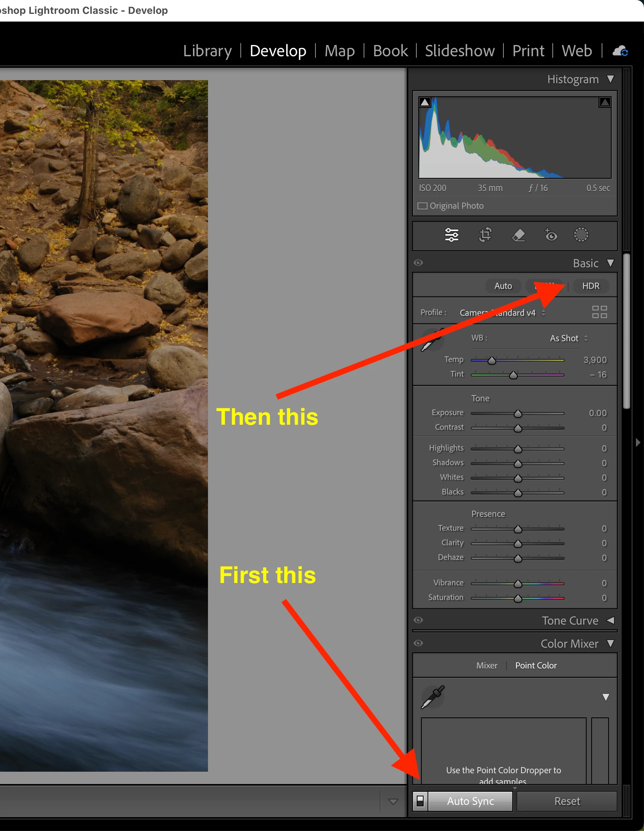
Task: Flip the Auto Sync switch
Action: (420, 801)
